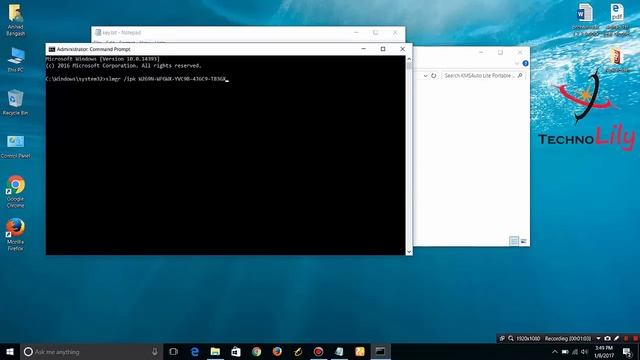Open the Word document on the desktop
Screen dimensions: 640x360
(585, 20)
